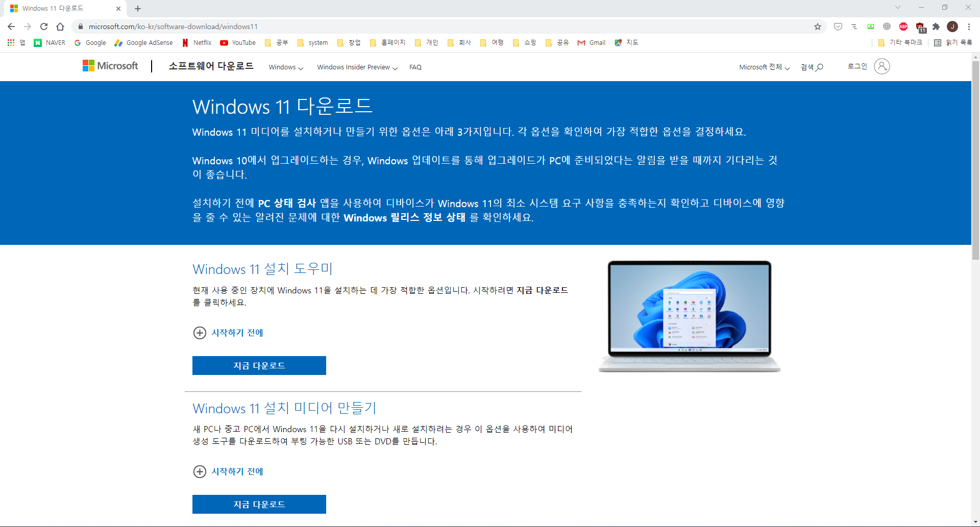Viewport: 980px width, 527px height.
Task: Click the browser forward arrow
Action: pyautogui.click(x=28, y=27)
